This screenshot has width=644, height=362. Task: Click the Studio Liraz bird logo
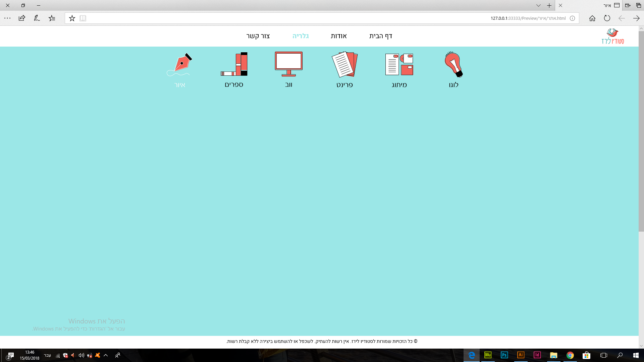(x=612, y=36)
